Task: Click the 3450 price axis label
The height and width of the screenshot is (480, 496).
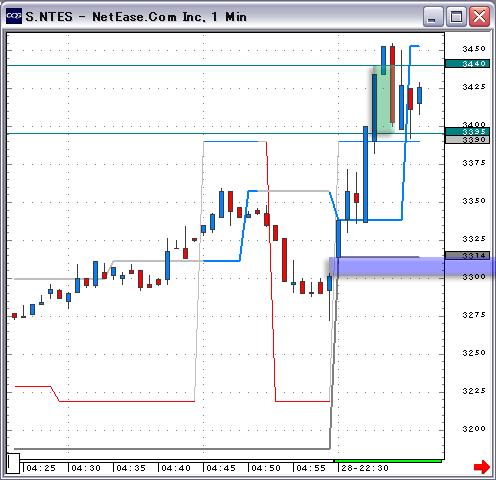Action: tap(474, 49)
